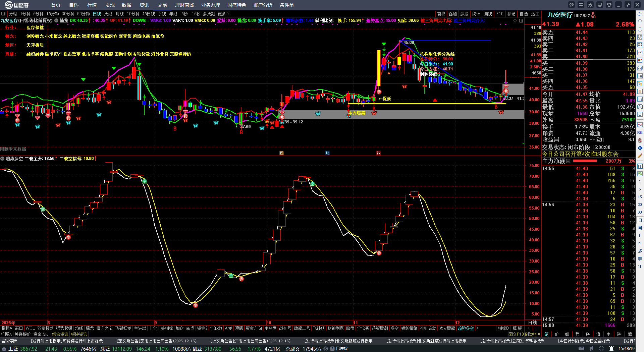The width and height of the screenshot is (644, 352).
Task: Open the line trend chart sidebar icon
Action: tap(640, 53)
